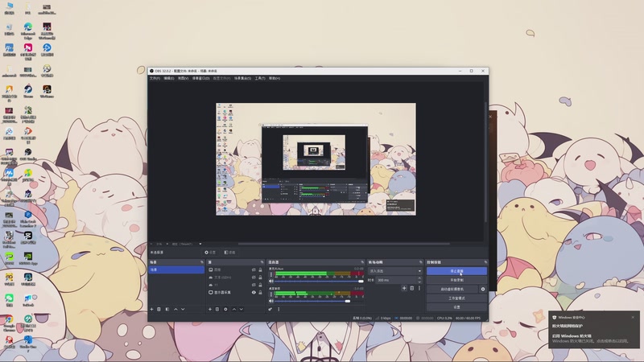The width and height of the screenshot is (644, 362).
Task: Pop out the Scene Transitions dock header icon
Action: [x=420, y=262]
